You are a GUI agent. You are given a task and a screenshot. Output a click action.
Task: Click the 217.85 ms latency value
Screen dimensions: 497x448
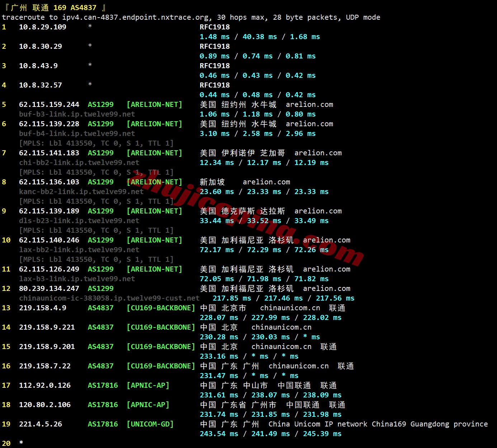[x=232, y=298]
